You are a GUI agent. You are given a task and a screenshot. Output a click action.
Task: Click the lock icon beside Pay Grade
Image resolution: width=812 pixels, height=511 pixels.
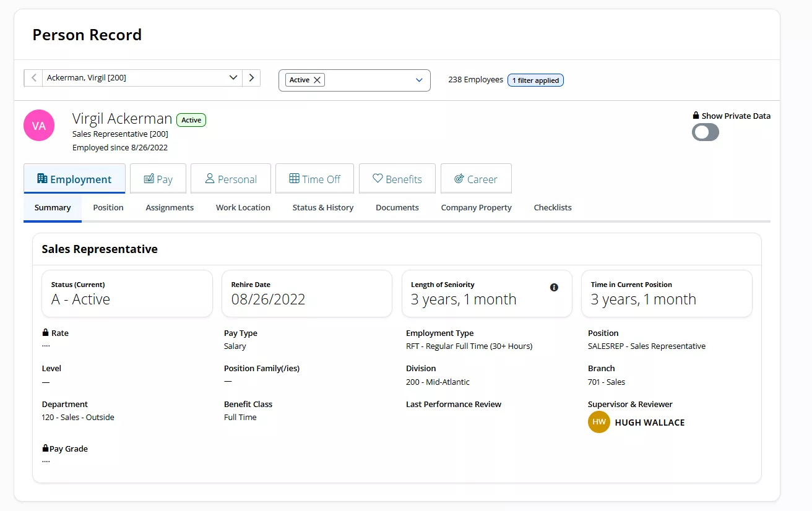tap(45, 449)
